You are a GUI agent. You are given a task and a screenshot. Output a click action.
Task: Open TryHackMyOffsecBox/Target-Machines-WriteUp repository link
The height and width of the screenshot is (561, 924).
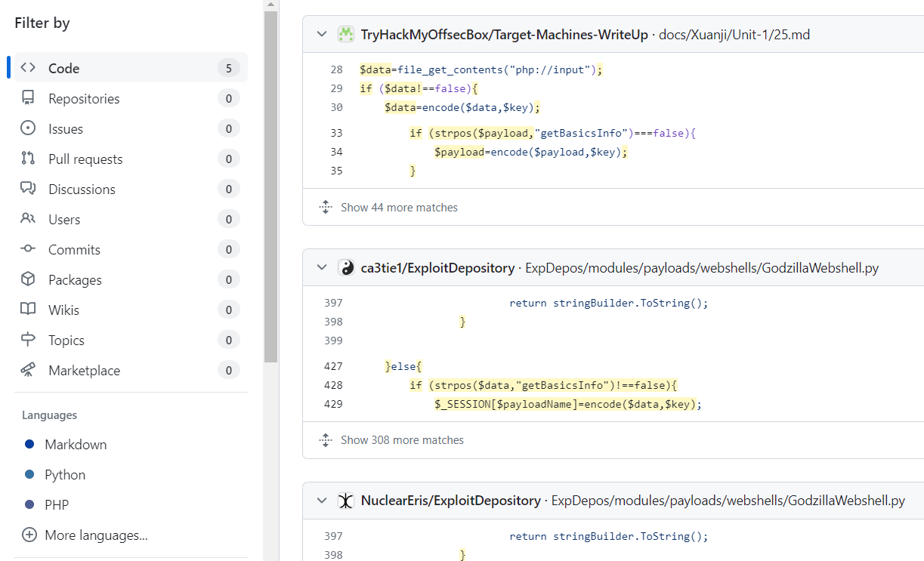point(504,34)
